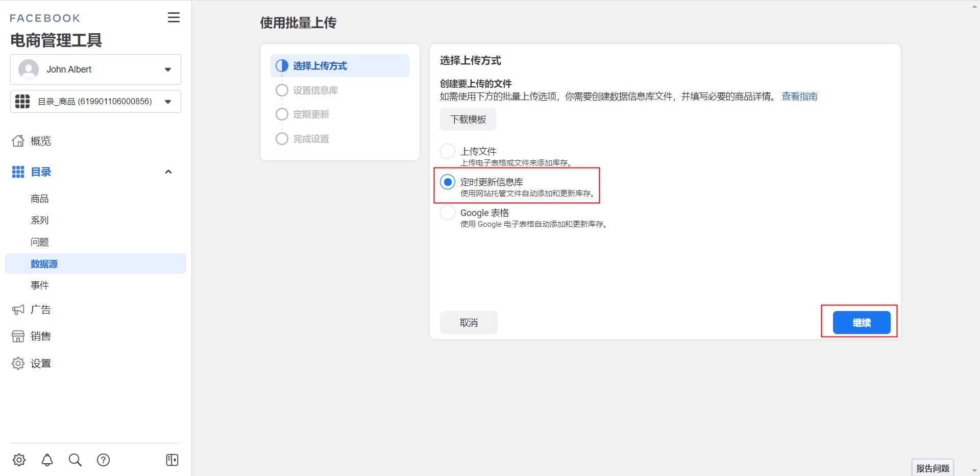The width and height of the screenshot is (980, 476).
Task: Open the 问题 submenu item
Action: click(x=40, y=242)
